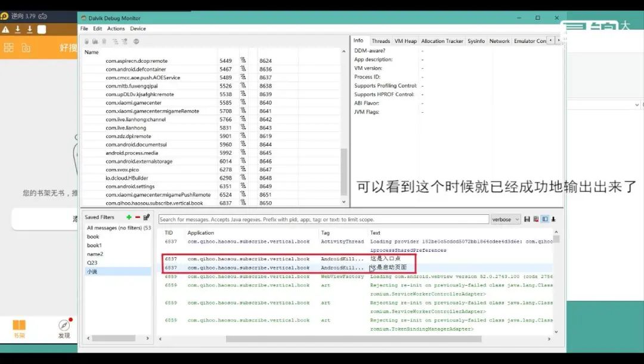
Task: Save logcat messages with floppy icon
Action: tap(527, 220)
